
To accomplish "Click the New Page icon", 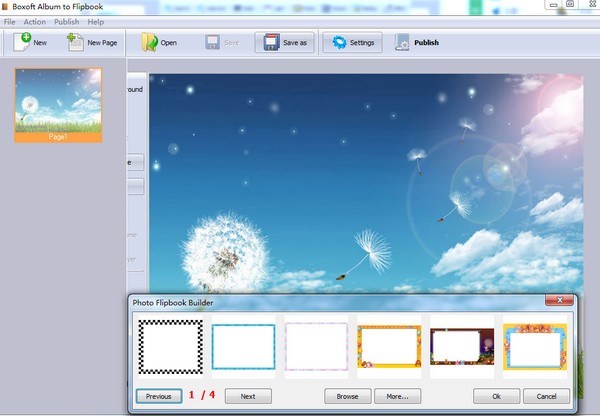I will [75, 42].
